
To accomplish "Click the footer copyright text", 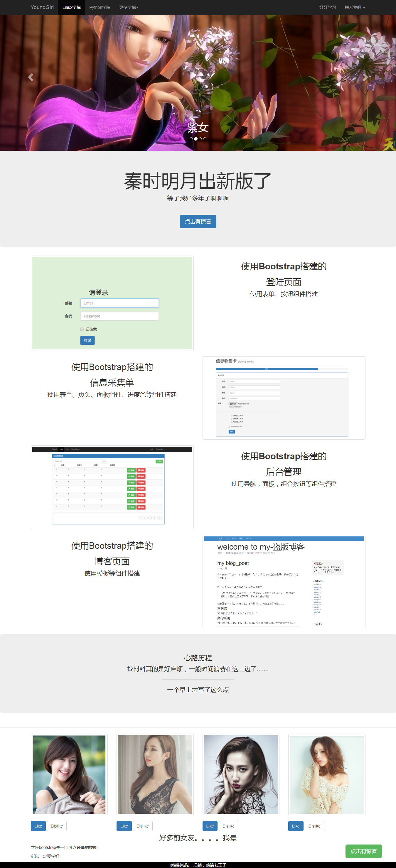I will click(198, 865).
